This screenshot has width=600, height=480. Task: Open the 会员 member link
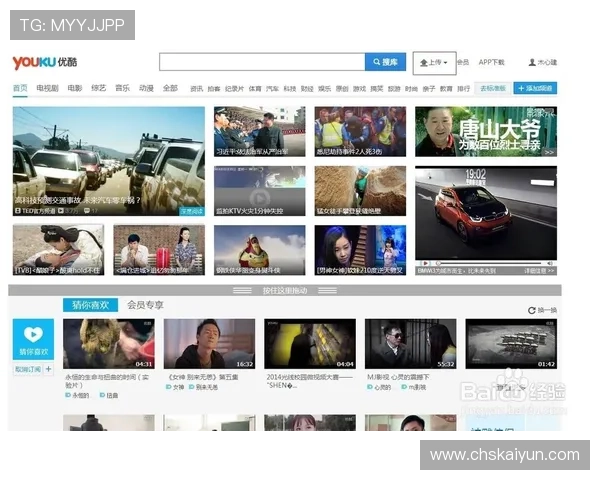coord(463,62)
